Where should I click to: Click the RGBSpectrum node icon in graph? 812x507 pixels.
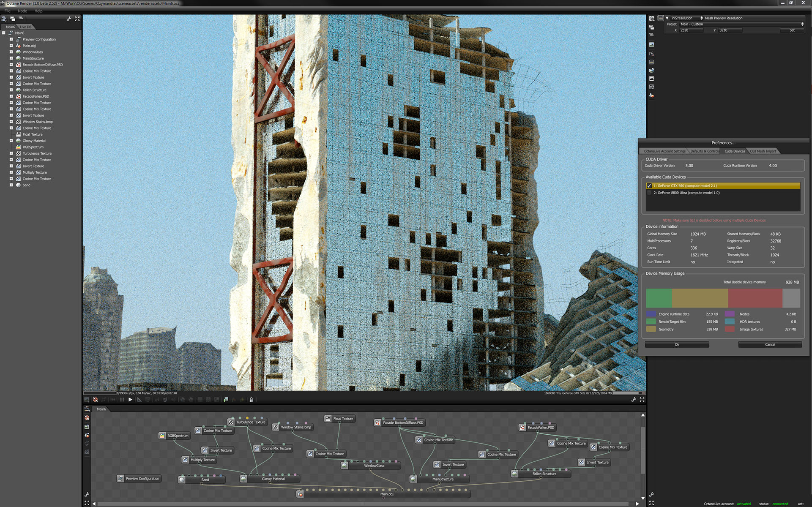tap(162, 436)
